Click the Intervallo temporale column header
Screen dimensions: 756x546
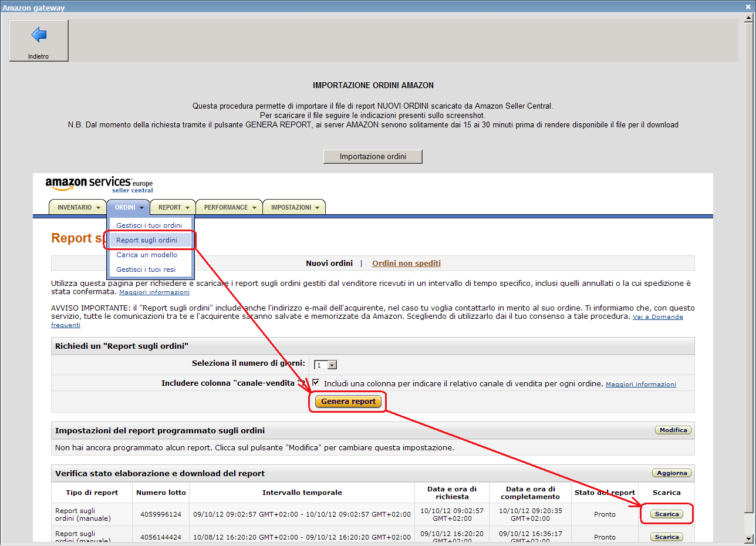pyautogui.click(x=302, y=493)
